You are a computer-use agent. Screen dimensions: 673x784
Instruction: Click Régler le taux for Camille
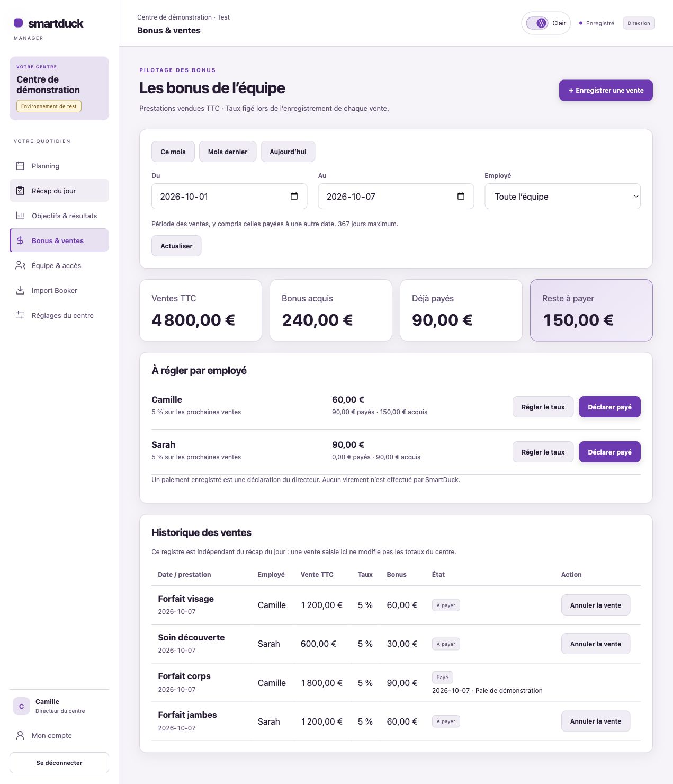(543, 407)
